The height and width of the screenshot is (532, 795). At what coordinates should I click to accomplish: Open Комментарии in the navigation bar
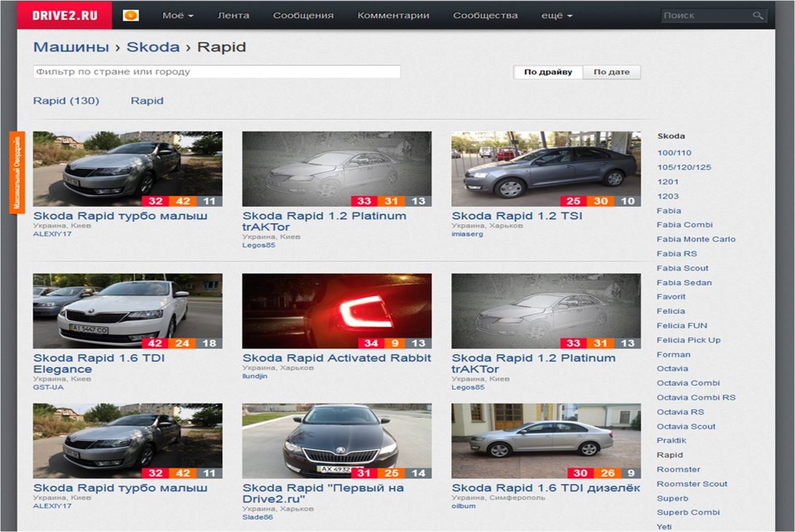pos(393,16)
